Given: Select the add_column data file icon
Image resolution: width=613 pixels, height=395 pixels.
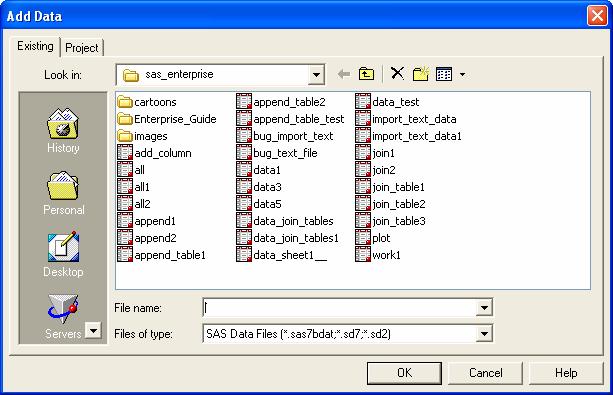Looking at the screenshot, I should [x=125, y=153].
